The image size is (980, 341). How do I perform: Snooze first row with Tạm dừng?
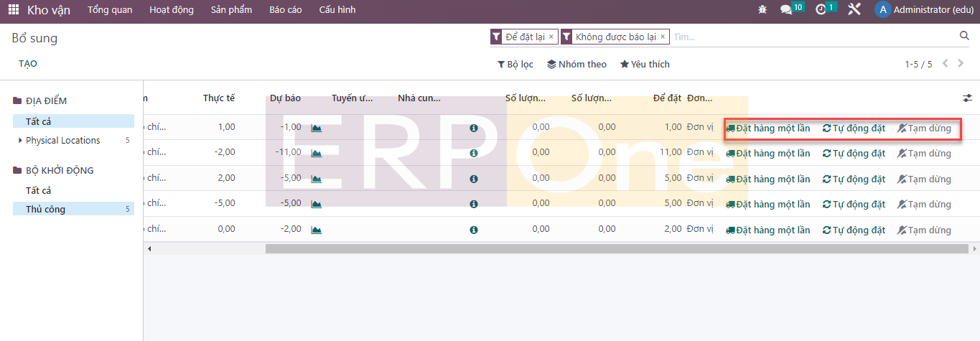click(924, 129)
